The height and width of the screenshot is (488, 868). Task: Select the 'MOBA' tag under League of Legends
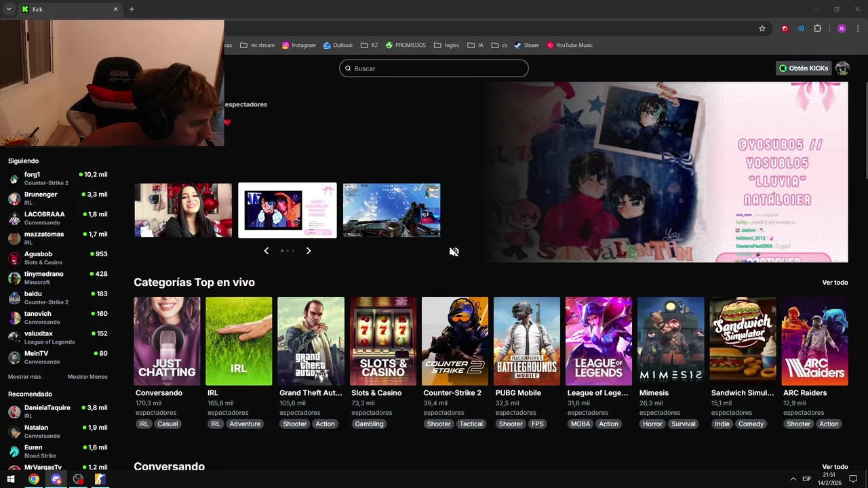coord(580,424)
